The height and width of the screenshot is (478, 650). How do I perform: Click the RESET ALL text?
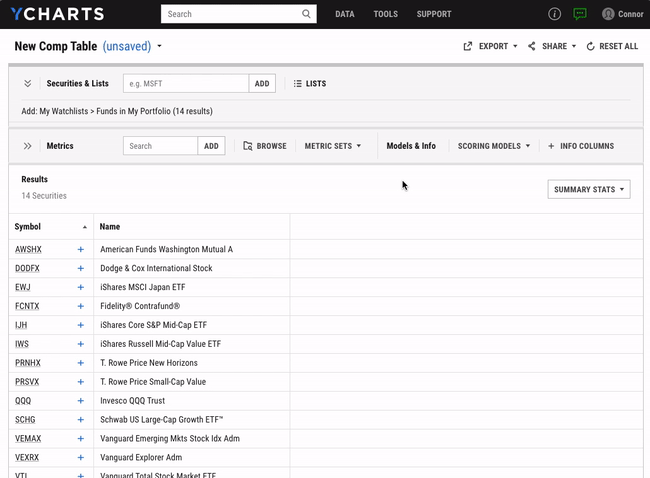[x=618, y=46]
